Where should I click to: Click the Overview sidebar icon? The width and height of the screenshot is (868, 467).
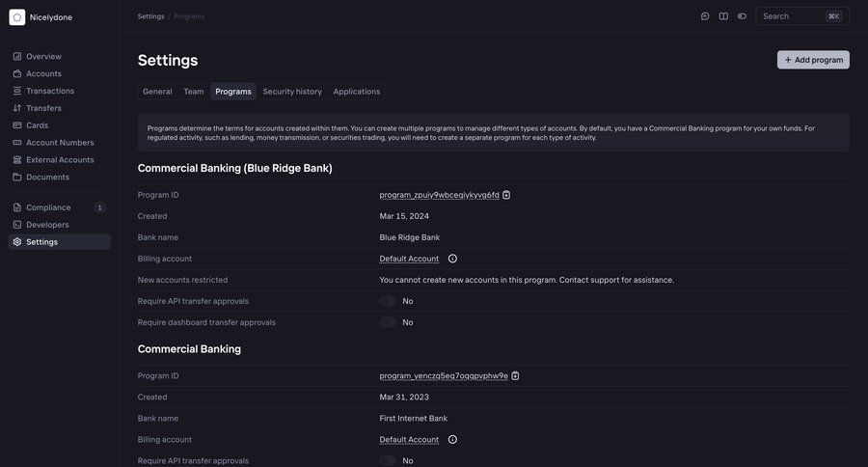pos(17,57)
